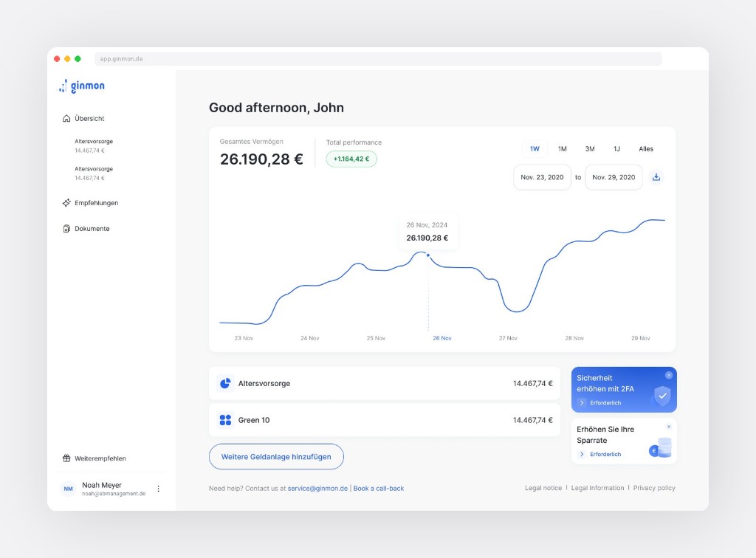Viewport: 756px width, 558px height.
Task: Open the Nov. 29, 2020 date picker
Action: [x=614, y=177]
